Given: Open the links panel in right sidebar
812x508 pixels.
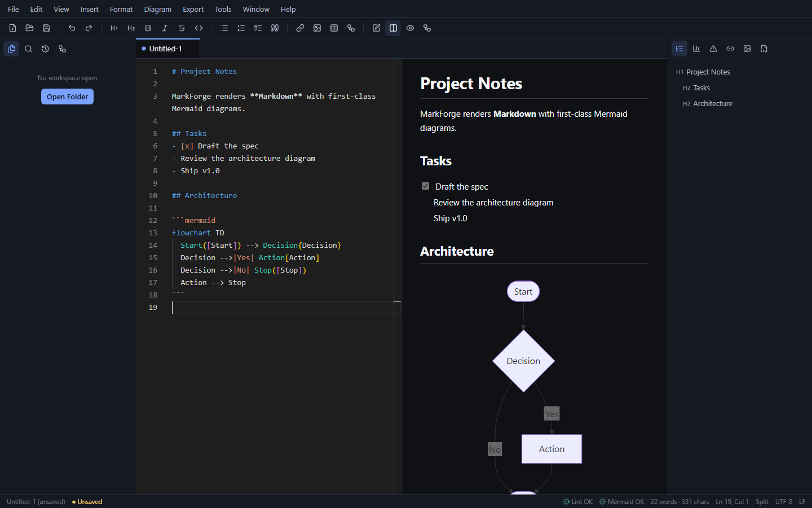Looking at the screenshot, I should click(x=730, y=49).
